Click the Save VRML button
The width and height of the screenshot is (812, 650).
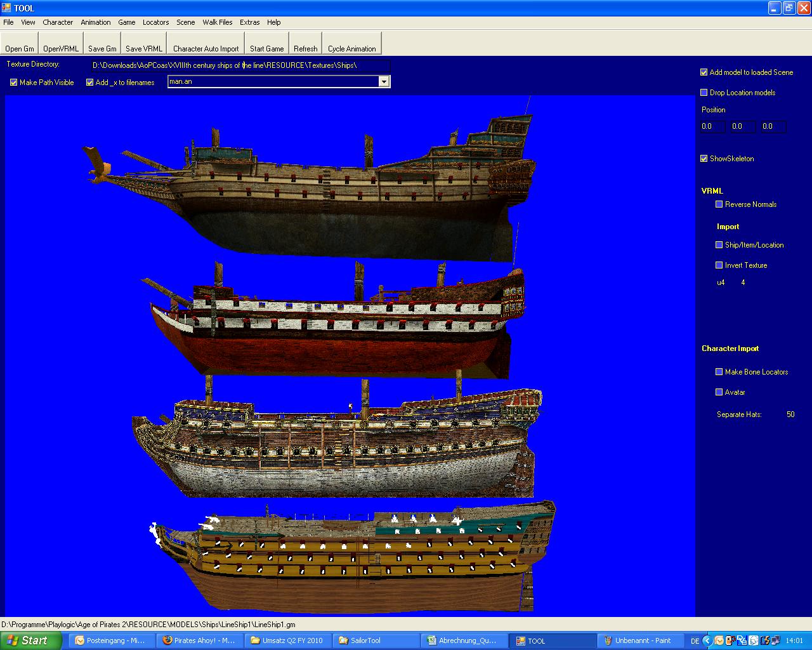pos(144,43)
